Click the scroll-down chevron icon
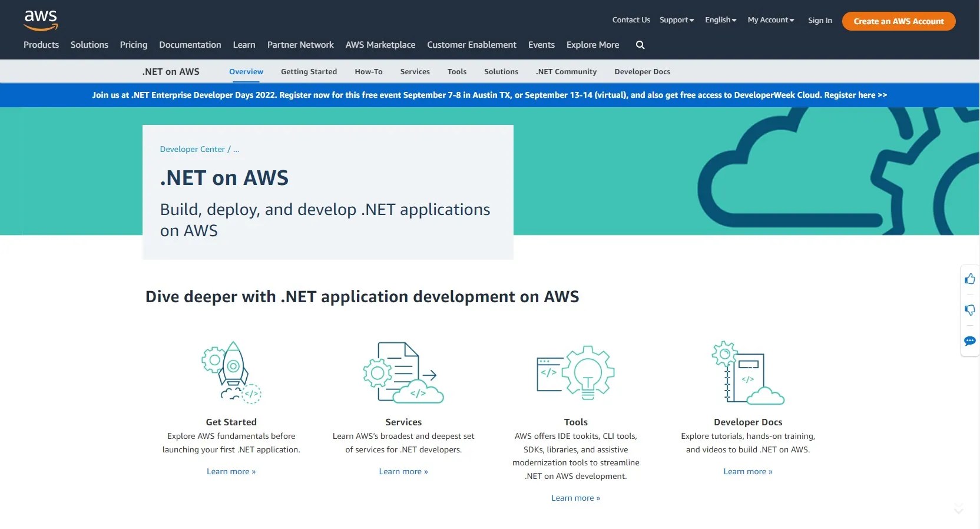Image resolution: width=980 pixels, height=529 pixels. pos(959,508)
